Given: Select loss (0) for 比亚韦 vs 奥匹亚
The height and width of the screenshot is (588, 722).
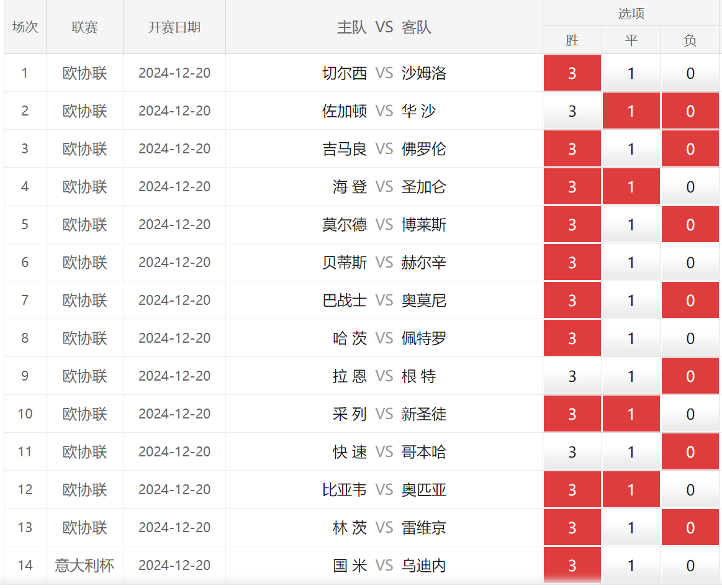Looking at the screenshot, I should [x=690, y=489].
